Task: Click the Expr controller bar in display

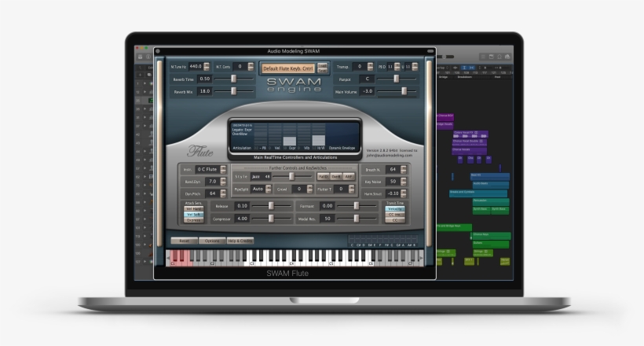Action: (290, 135)
